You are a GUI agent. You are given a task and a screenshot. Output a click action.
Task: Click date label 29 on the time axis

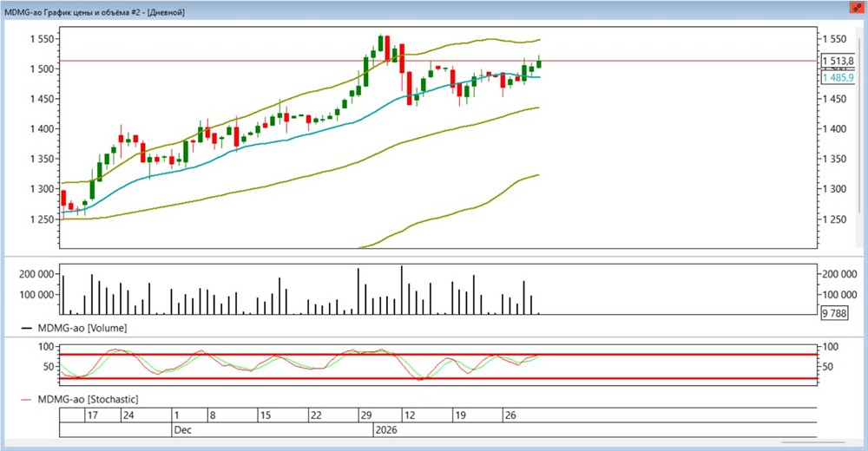(x=366, y=415)
